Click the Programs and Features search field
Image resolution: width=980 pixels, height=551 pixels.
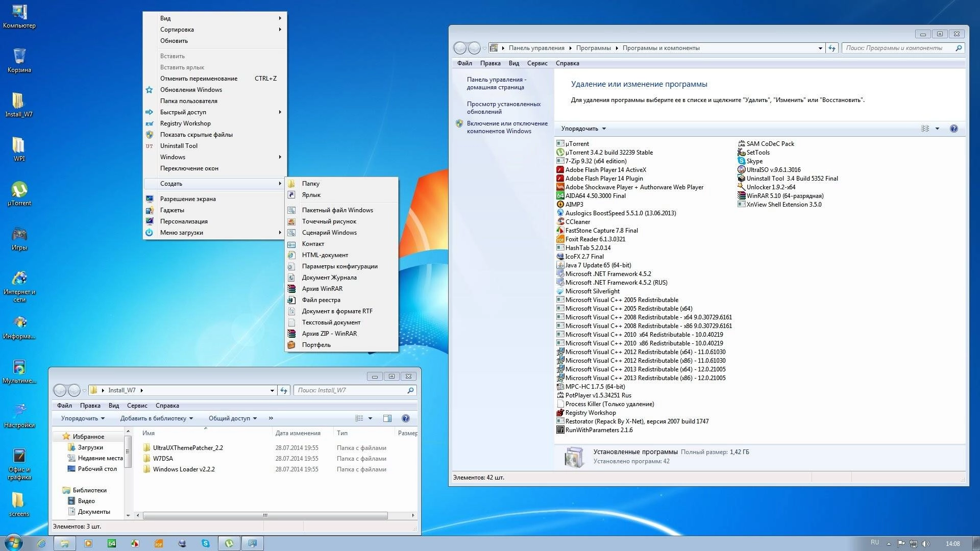click(x=903, y=48)
